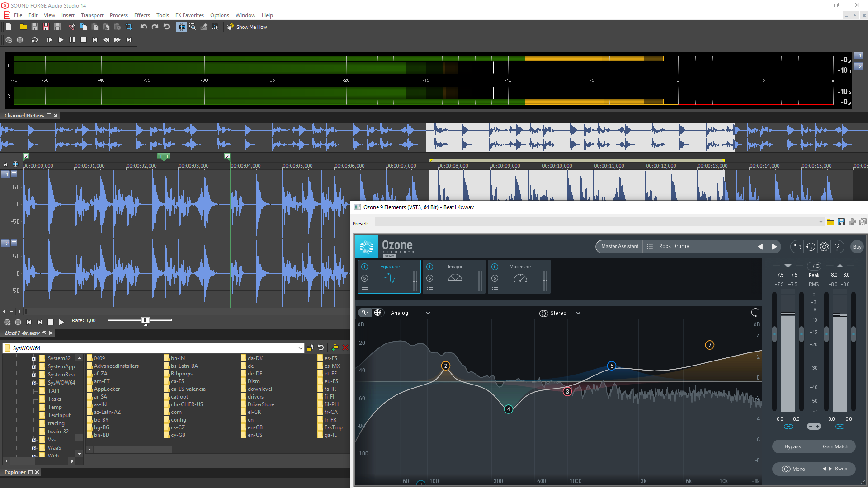Go to the previous Ozone preset

click(760, 247)
